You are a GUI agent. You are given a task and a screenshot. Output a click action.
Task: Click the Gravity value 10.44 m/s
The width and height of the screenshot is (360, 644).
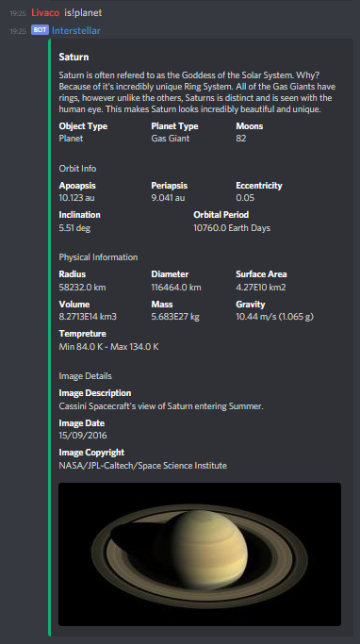[274, 317]
